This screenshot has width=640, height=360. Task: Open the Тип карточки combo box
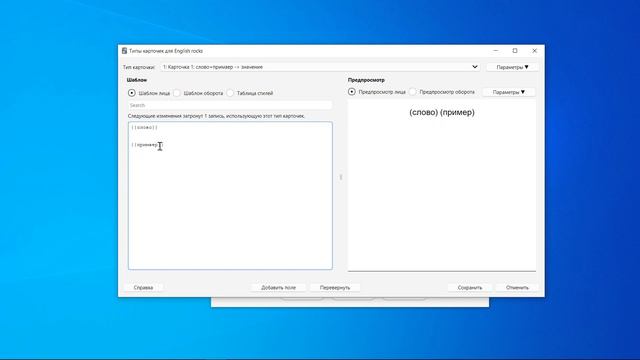coord(320,67)
